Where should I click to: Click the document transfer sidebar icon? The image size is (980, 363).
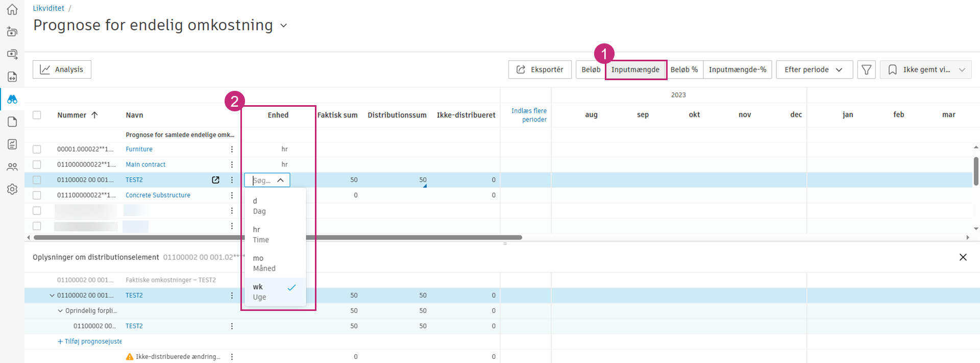point(12,77)
